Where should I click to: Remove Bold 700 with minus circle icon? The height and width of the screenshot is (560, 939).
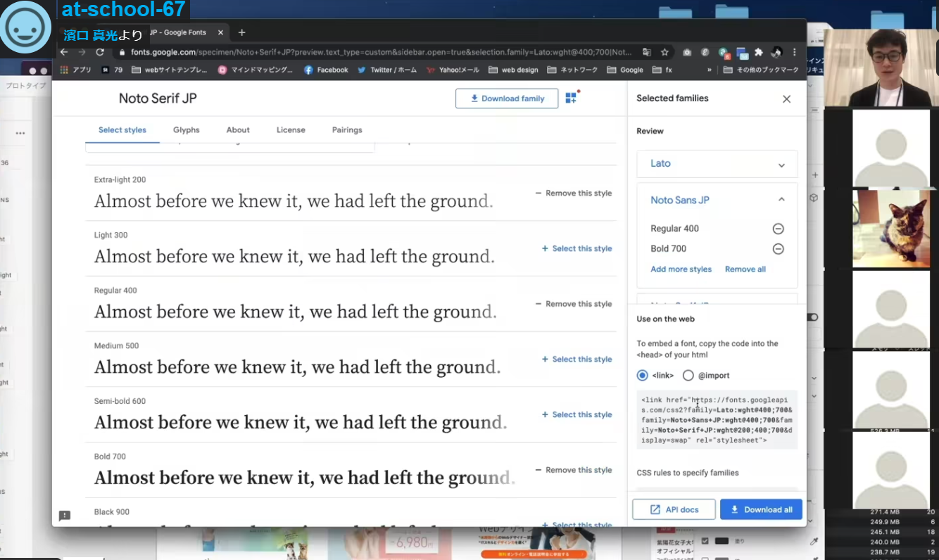778,248
